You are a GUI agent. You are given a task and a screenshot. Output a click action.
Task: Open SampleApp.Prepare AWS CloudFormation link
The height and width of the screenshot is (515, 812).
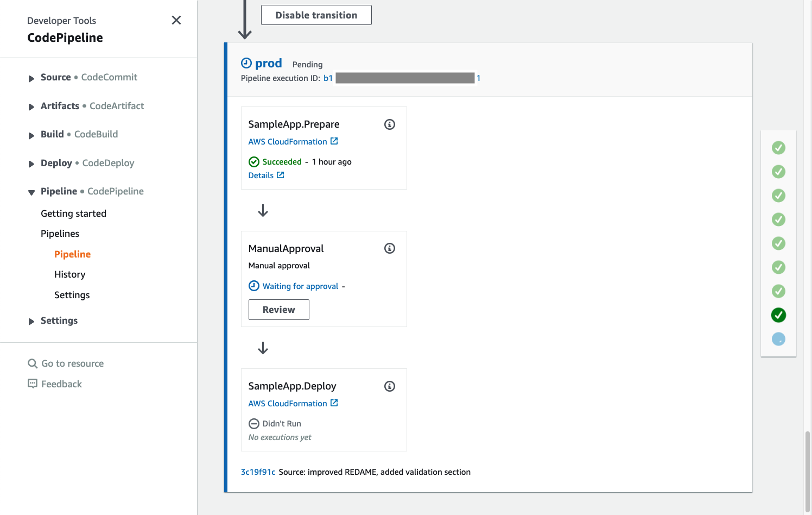click(293, 142)
